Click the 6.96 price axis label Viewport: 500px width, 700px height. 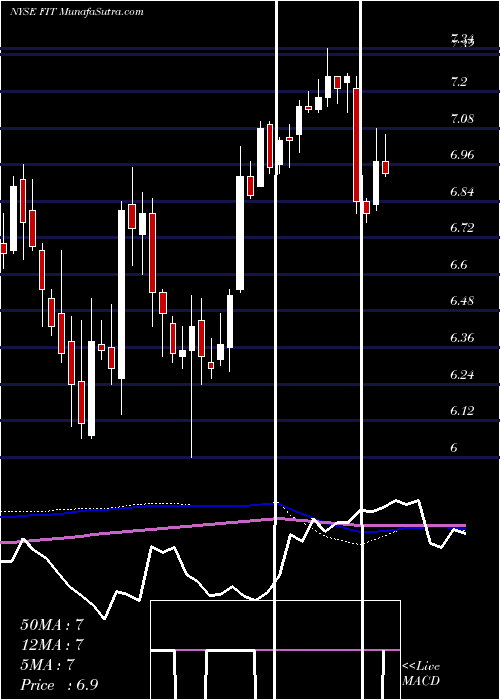(462, 155)
